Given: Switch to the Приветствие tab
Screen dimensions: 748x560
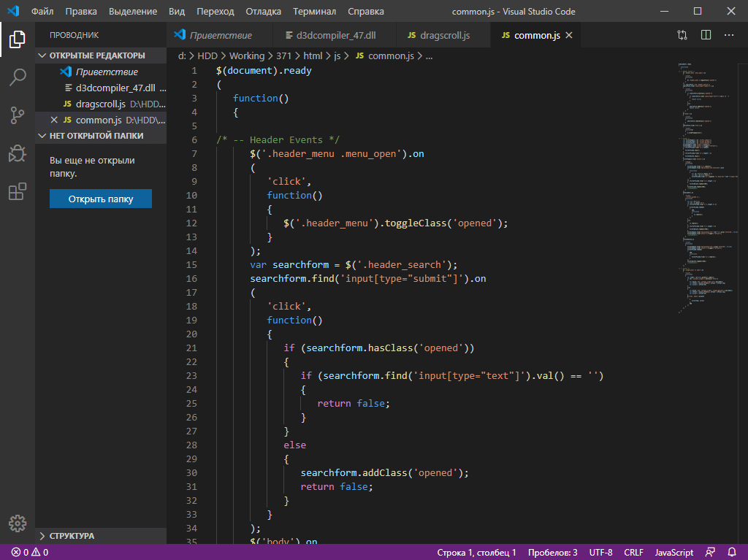Looking at the screenshot, I should (x=221, y=35).
